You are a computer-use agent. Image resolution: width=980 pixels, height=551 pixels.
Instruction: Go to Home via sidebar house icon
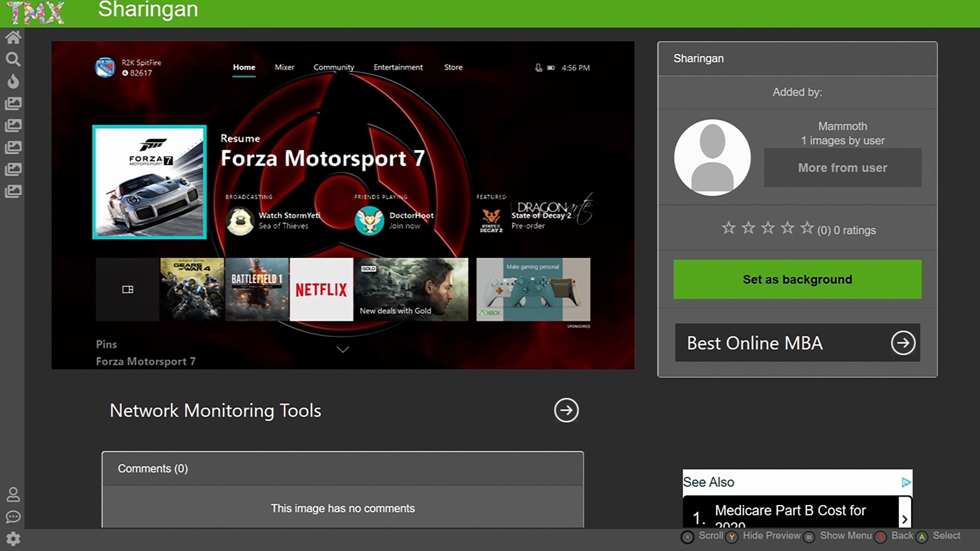(x=13, y=37)
